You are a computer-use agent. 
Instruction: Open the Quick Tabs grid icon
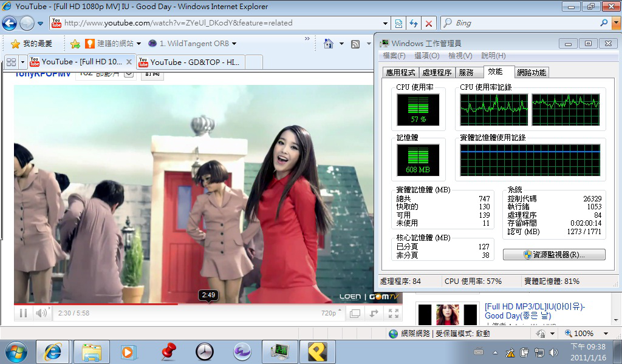click(x=12, y=62)
